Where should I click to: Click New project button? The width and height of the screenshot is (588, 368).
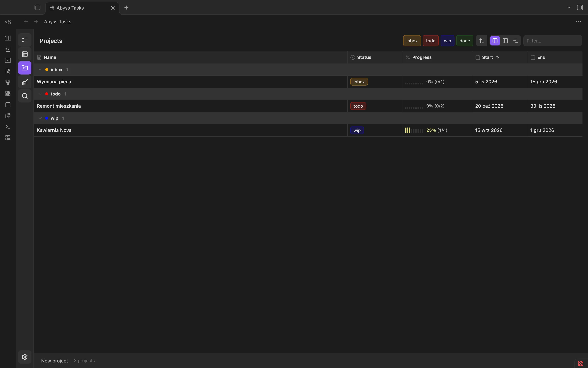[54, 361]
